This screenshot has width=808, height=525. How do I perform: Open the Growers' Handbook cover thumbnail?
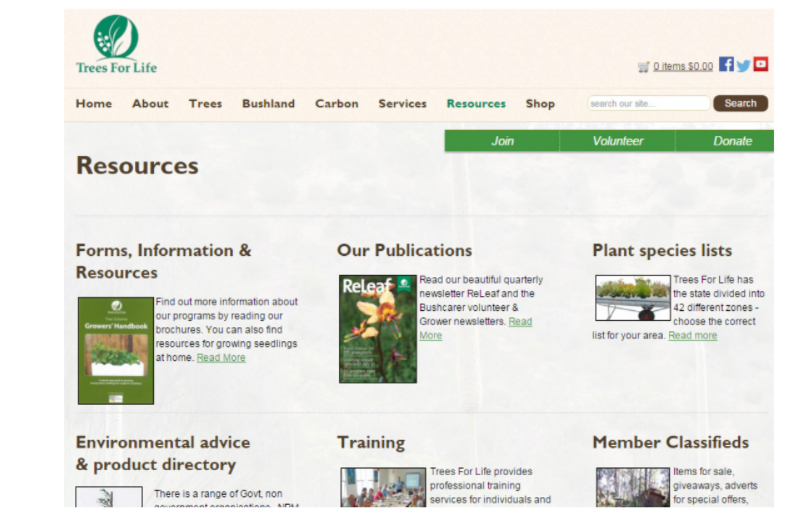coord(116,350)
